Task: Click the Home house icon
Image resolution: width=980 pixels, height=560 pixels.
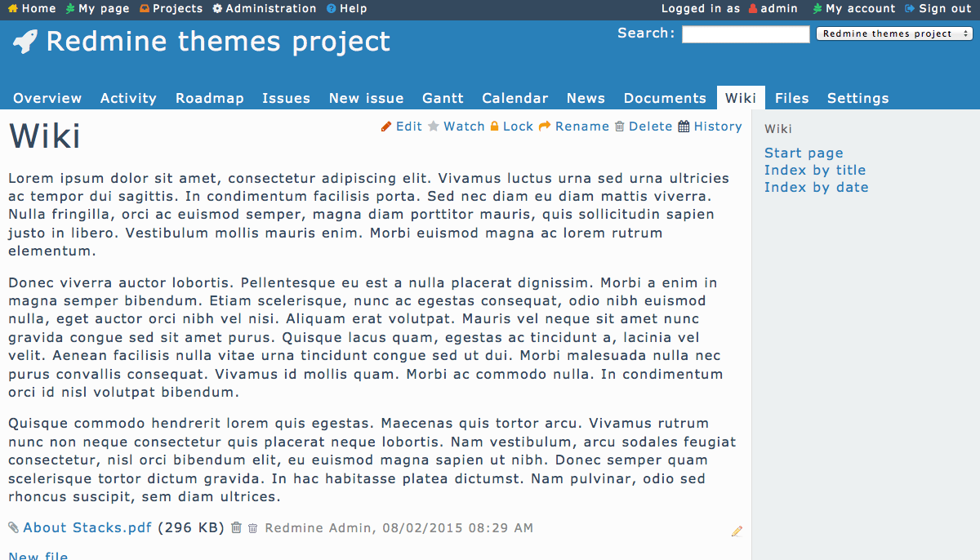Action: coord(12,9)
